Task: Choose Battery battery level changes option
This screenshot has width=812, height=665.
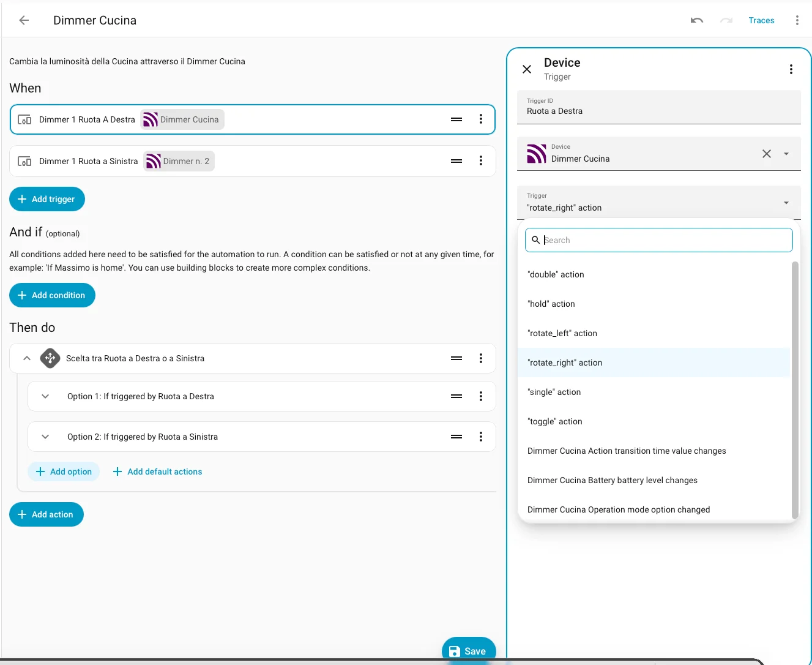Action: (654, 480)
